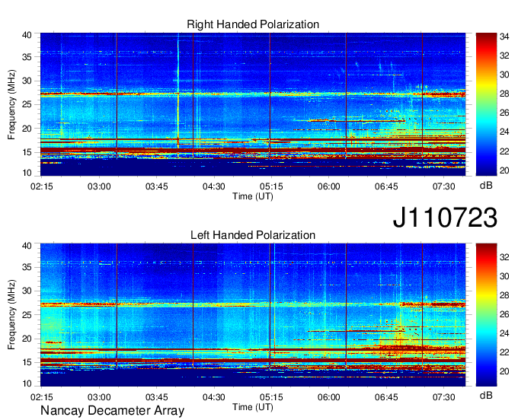Click the 40 MHz tick of Right Handed plot
Viewport: 518px width, 420px height.
click(x=27, y=35)
